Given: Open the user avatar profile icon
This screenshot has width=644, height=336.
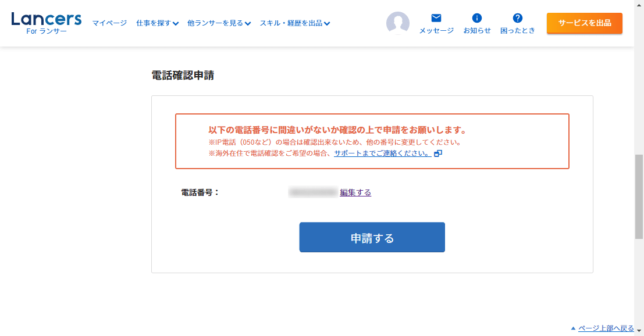Looking at the screenshot, I should point(398,23).
